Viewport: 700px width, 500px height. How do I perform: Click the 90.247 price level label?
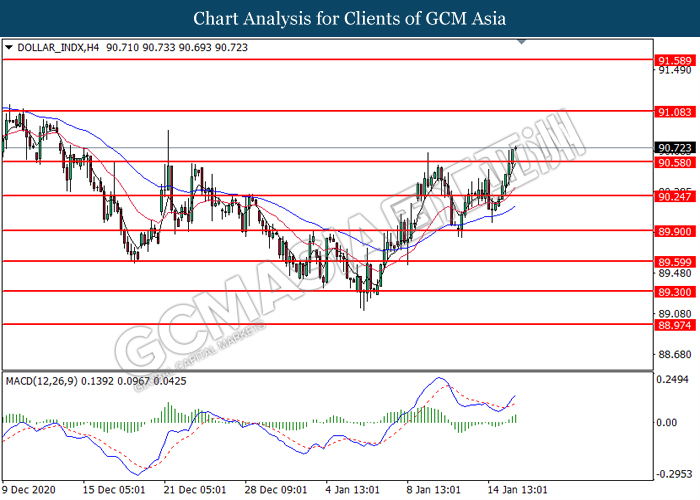pos(673,196)
